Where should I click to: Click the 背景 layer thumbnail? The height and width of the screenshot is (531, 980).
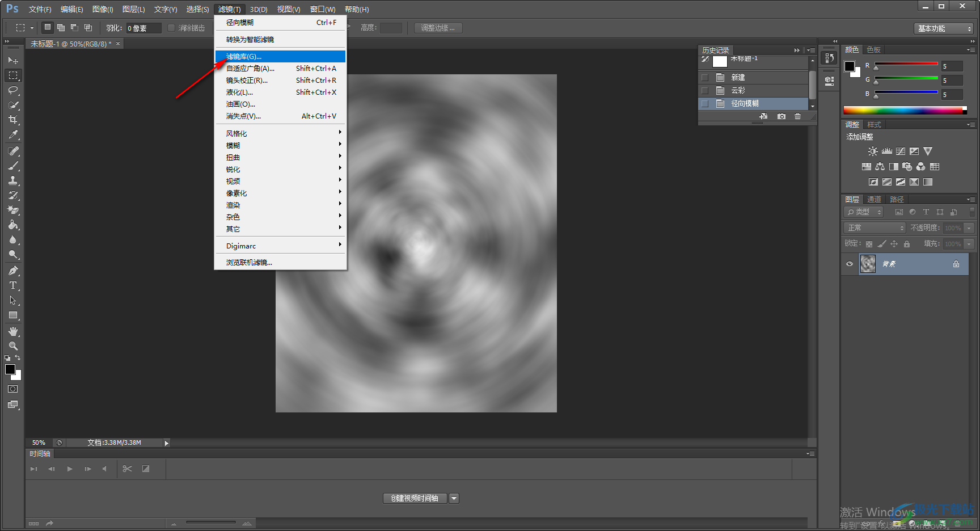868,264
